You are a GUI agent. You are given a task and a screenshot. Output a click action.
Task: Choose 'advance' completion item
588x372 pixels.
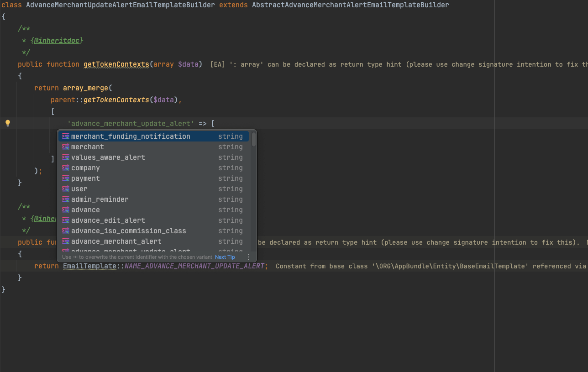pyautogui.click(x=153, y=210)
